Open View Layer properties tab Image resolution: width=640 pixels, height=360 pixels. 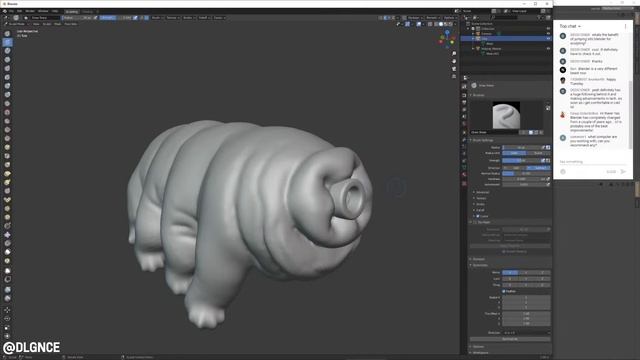click(x=464, y=110)
